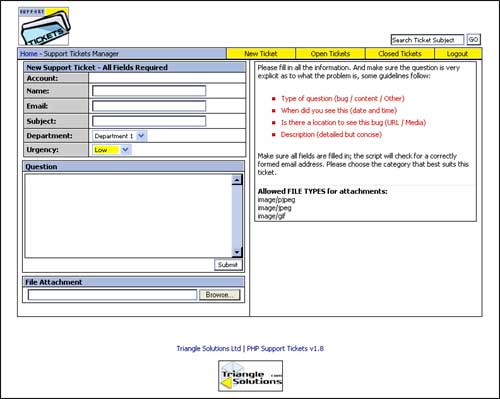Image resolution: width=500 pixels, height=399 pixels.
Task: Click the "image/gif" file type text
Action: (271, 216)
